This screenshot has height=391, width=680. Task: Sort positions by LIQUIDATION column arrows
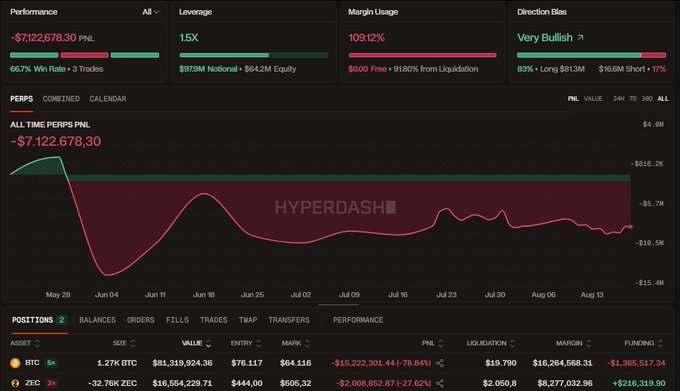pyautogui.click(x=512, y=343)
